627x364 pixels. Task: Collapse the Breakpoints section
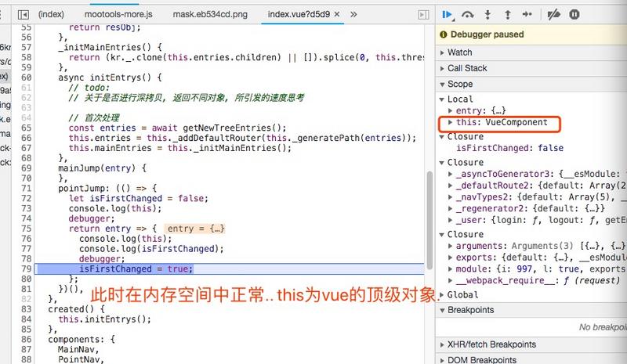tap(442, 311)
